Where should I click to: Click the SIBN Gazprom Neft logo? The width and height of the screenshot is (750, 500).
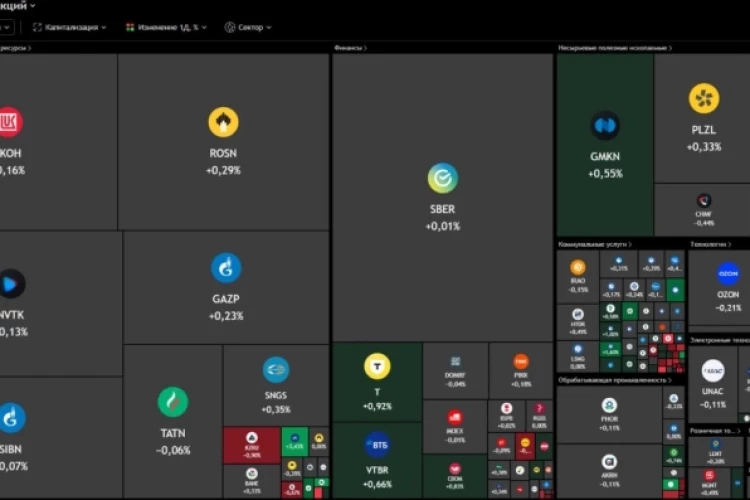[11, 418]
